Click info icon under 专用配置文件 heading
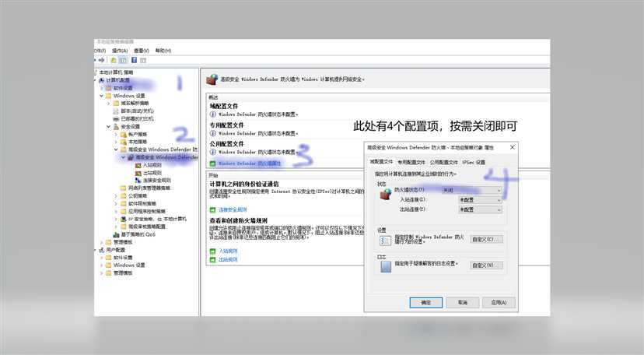The width and height of the screenshot is (644, 355). (x=213, y=133)
